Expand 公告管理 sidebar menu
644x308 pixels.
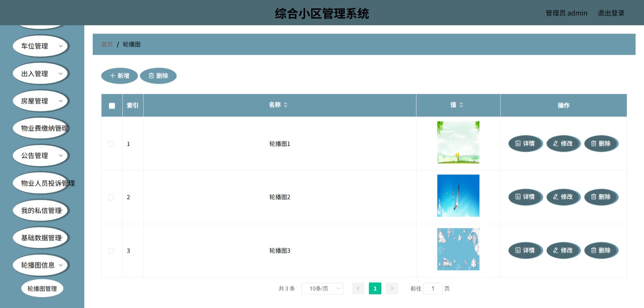(41, 156)
